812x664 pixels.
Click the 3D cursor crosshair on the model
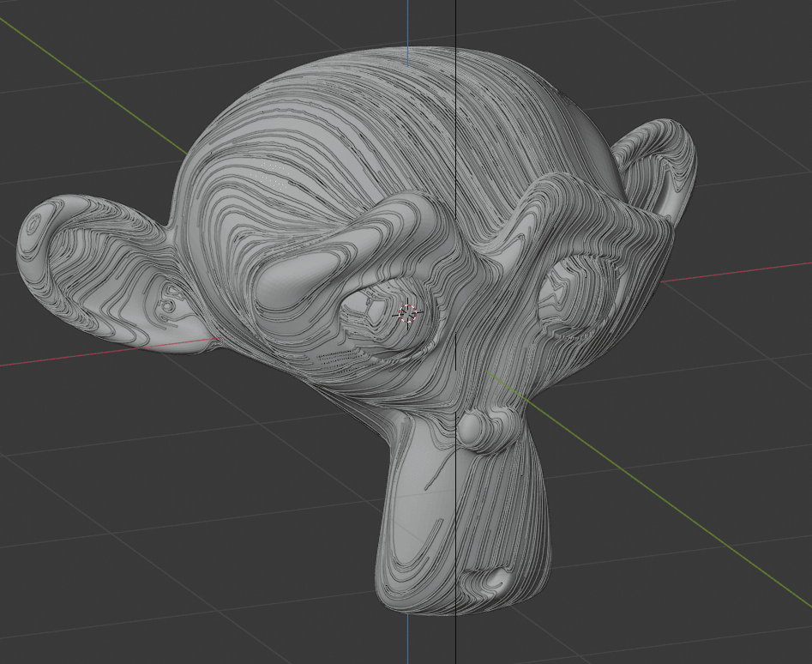[408, 314]
